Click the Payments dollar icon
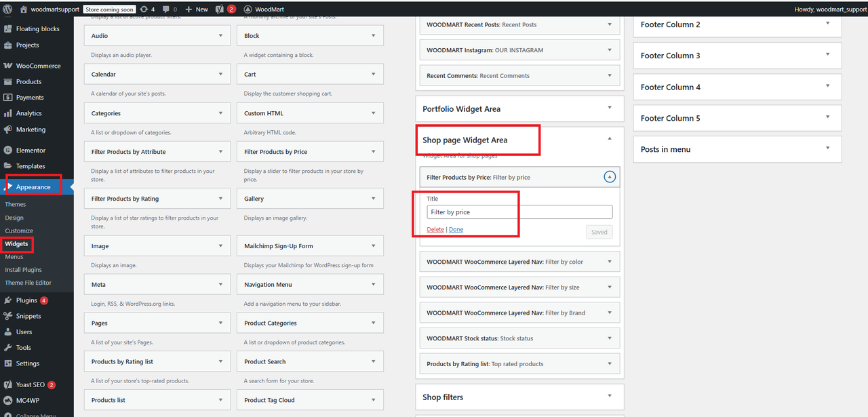Screen dimensions: 868x417 (7, 98)
